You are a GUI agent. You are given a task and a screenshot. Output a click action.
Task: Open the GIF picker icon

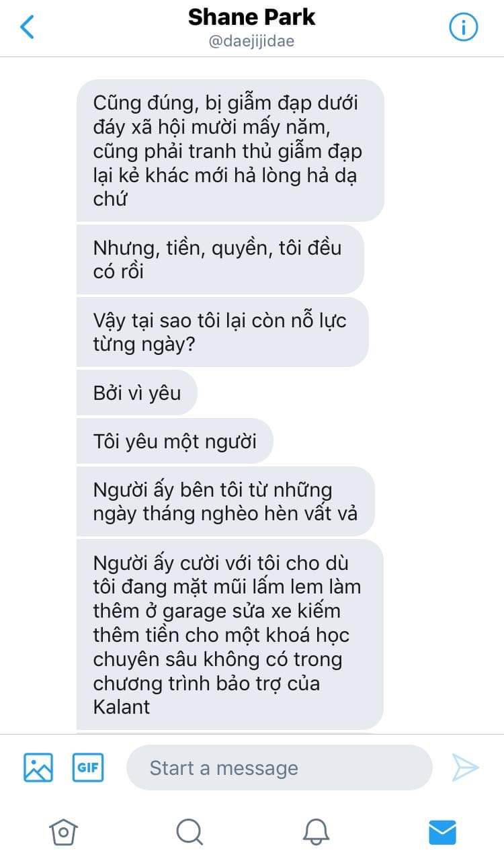coord(88,767)
